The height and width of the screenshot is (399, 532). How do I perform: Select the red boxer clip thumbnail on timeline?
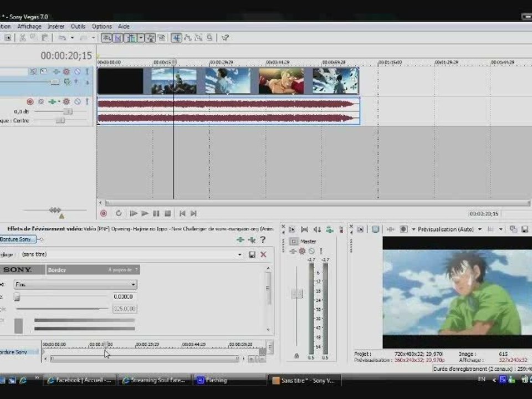pos(282,81)
